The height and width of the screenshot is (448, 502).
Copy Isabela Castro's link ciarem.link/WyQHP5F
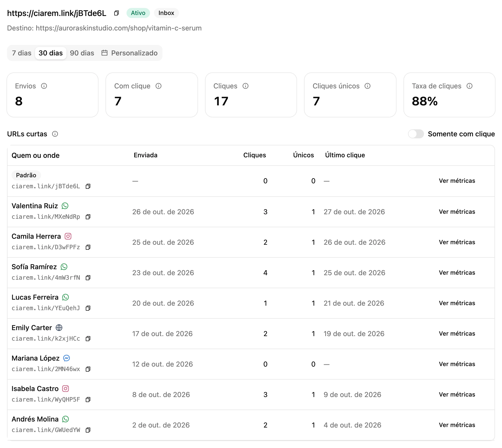88,400
